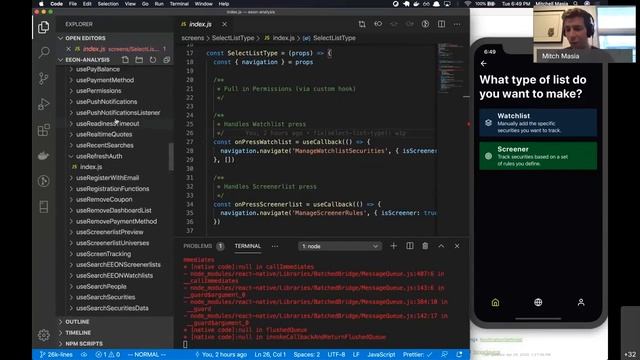Click Ln 26, Col 1 cursor position
The image size is (640, 360).
(270, 354)
